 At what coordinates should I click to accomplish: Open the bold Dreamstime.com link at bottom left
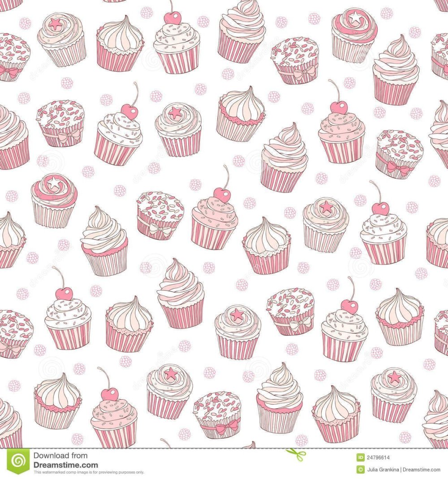coord(65,465)
